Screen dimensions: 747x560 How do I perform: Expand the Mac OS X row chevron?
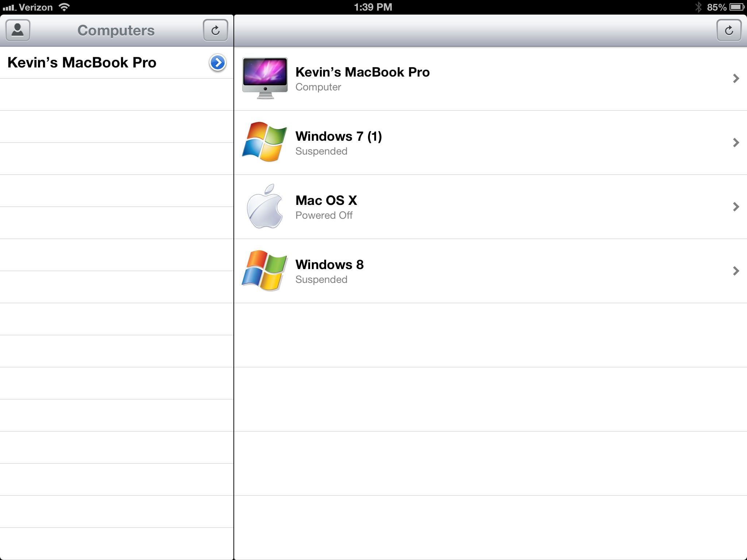[x=736, y=207]
